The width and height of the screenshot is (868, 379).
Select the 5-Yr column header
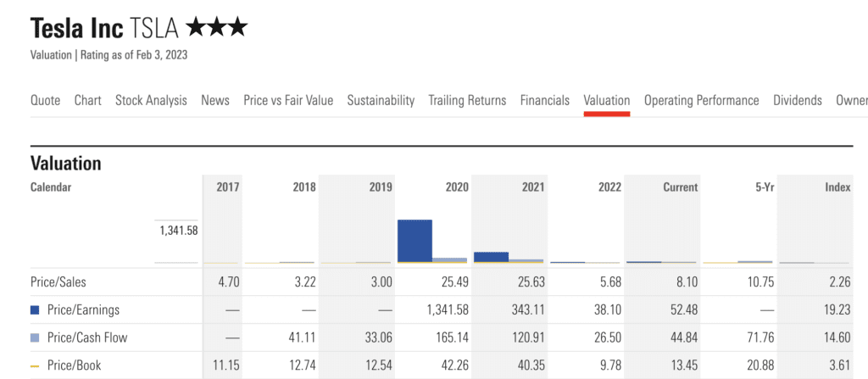pos(765,187)
